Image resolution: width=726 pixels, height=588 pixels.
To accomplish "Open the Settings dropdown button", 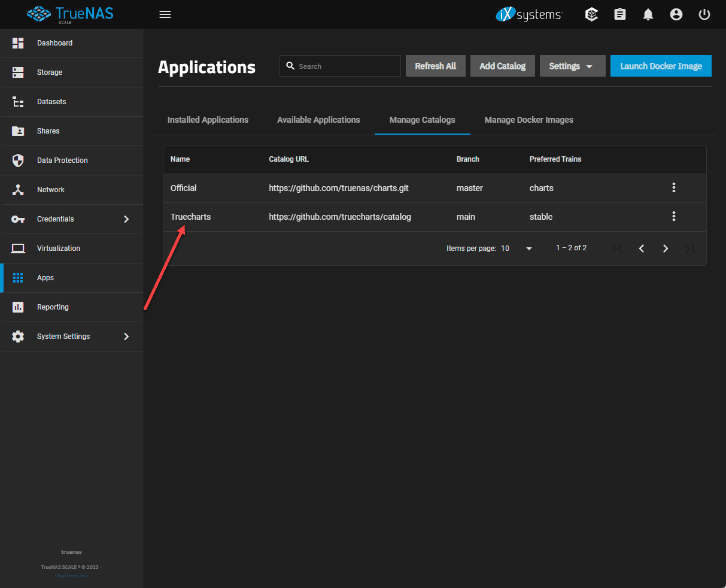I will click(x=572, y=66).
